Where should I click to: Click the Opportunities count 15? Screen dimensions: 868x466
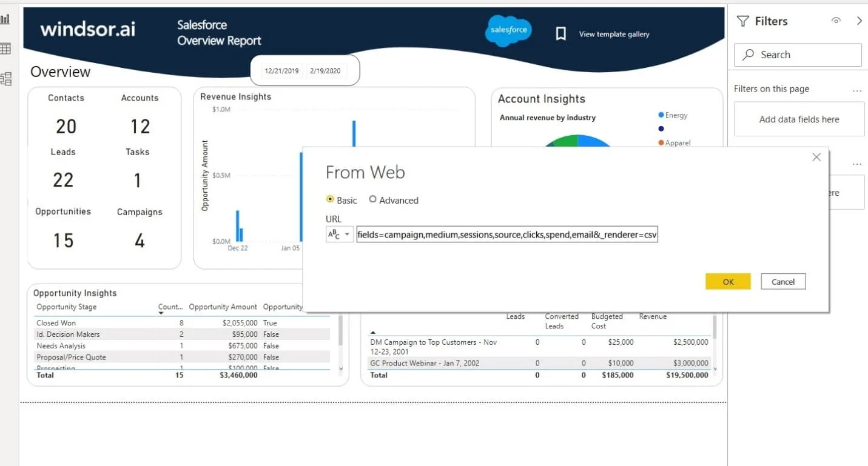[x=63, y=241]
